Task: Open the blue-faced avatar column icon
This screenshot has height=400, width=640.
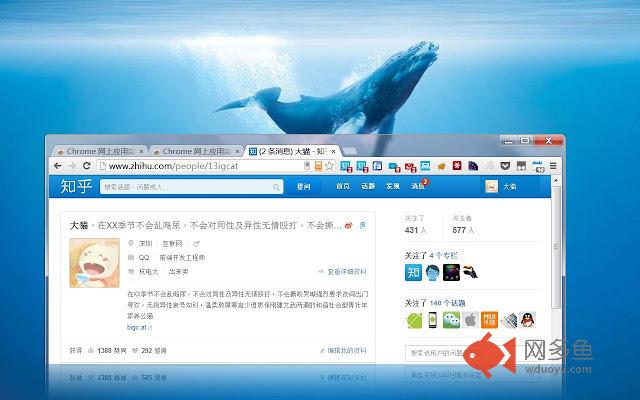Action: pos(432,272)
